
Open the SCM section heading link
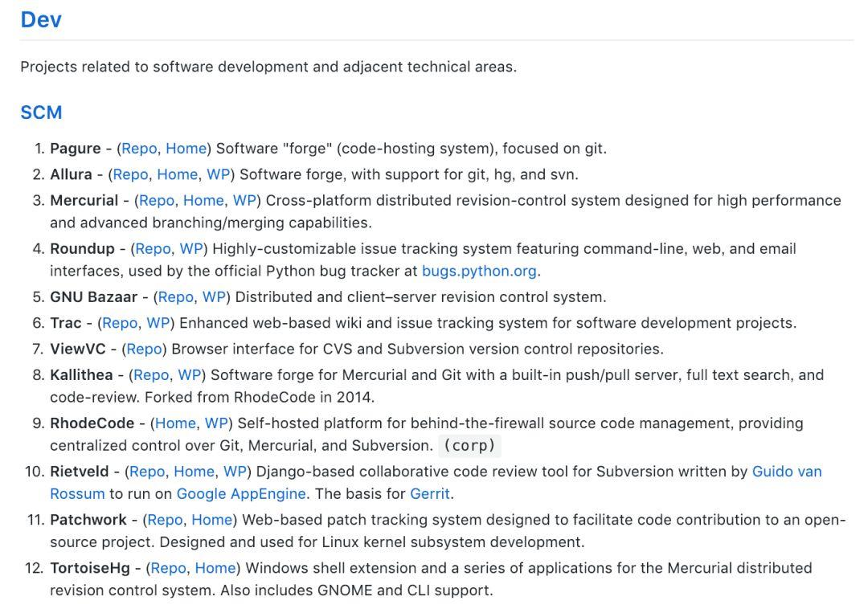[41, 112]
